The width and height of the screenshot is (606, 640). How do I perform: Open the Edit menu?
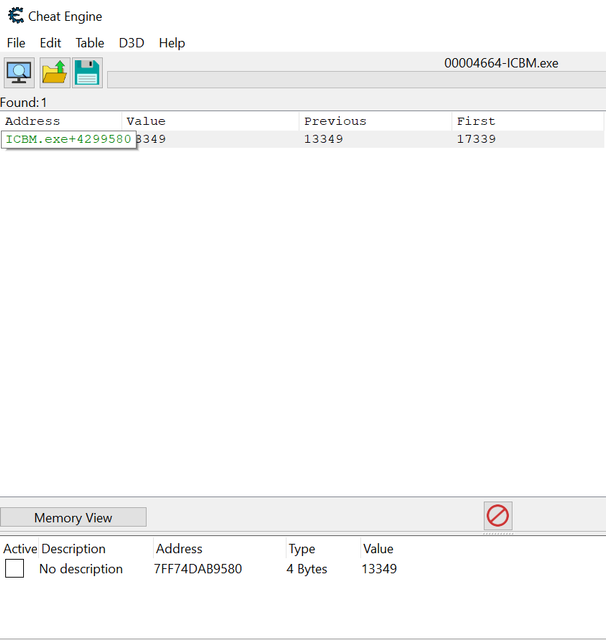(50, 43)
